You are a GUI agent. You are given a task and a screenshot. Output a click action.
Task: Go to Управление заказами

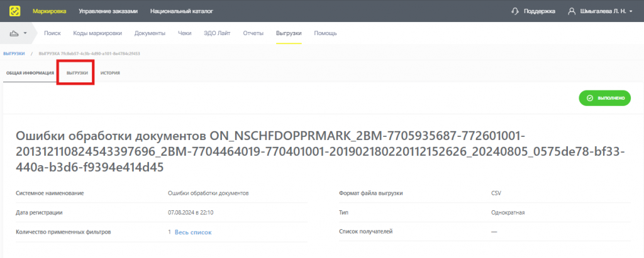click(108, 11)
